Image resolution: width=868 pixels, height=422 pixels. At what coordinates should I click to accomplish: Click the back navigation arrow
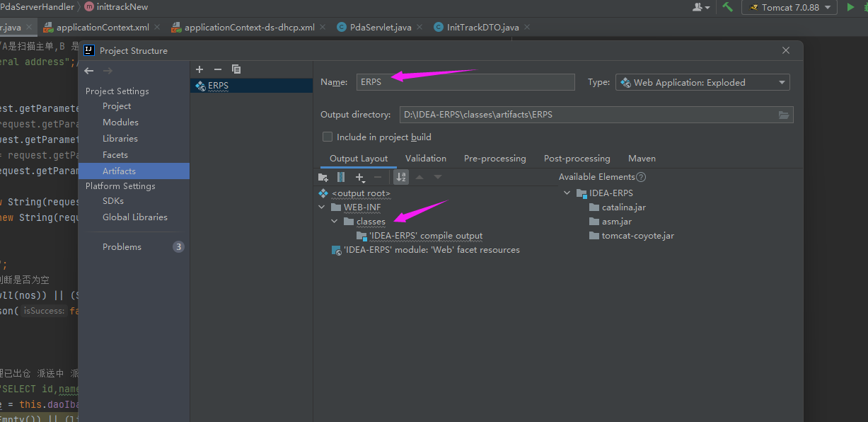[x=89, y=71]
